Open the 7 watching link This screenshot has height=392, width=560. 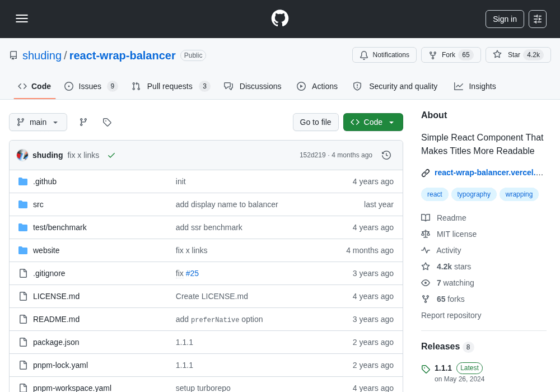point(455,283)
